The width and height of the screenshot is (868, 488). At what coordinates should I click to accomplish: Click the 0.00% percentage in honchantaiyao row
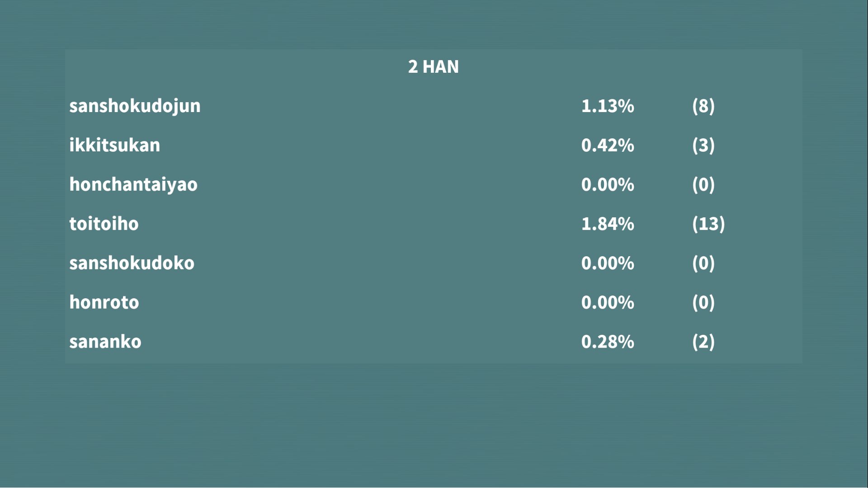[608, 185]
